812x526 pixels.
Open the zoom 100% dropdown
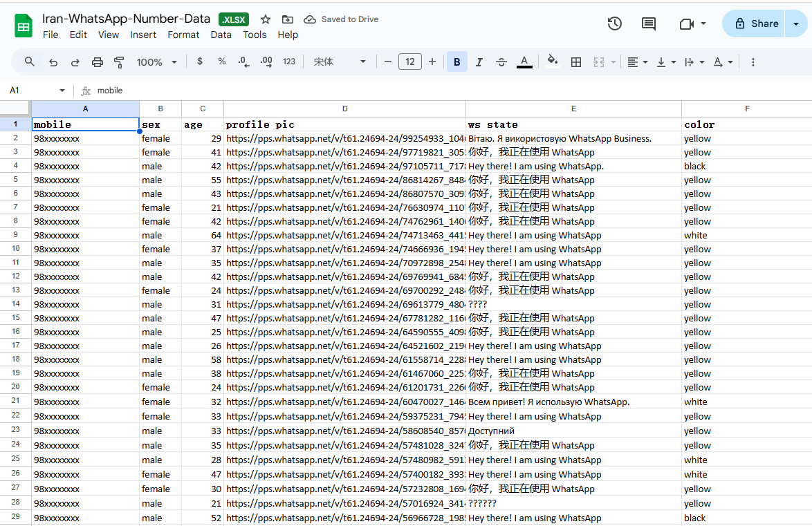pos(156,62)
